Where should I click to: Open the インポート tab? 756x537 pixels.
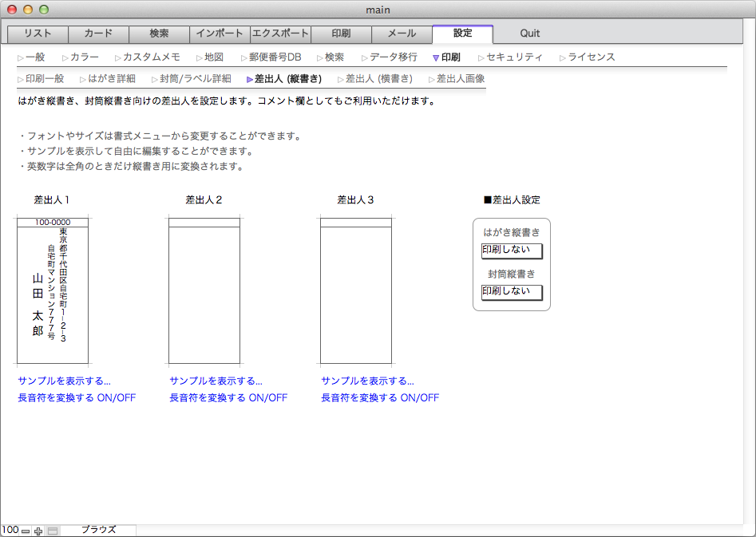pyautogui.click(x=220, y=34)
